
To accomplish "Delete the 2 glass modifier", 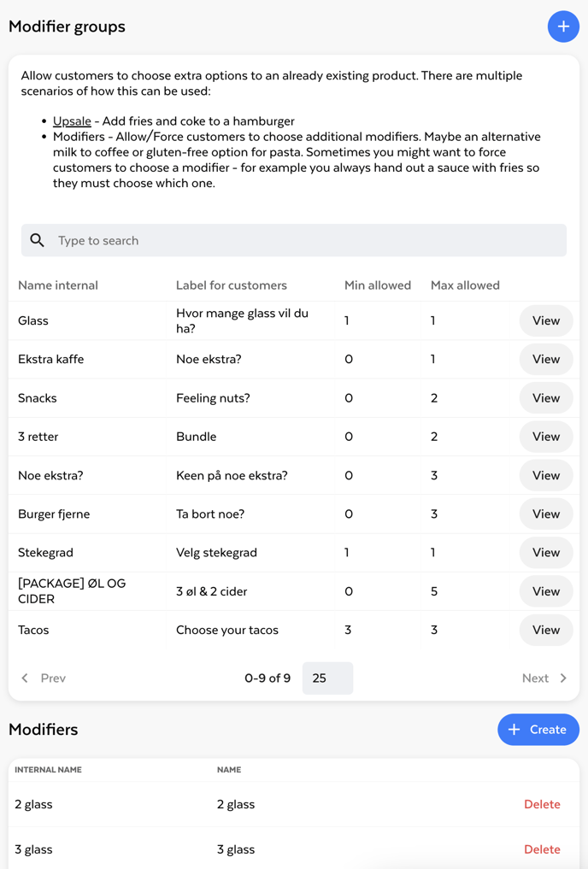I will (x=542, y=804).
